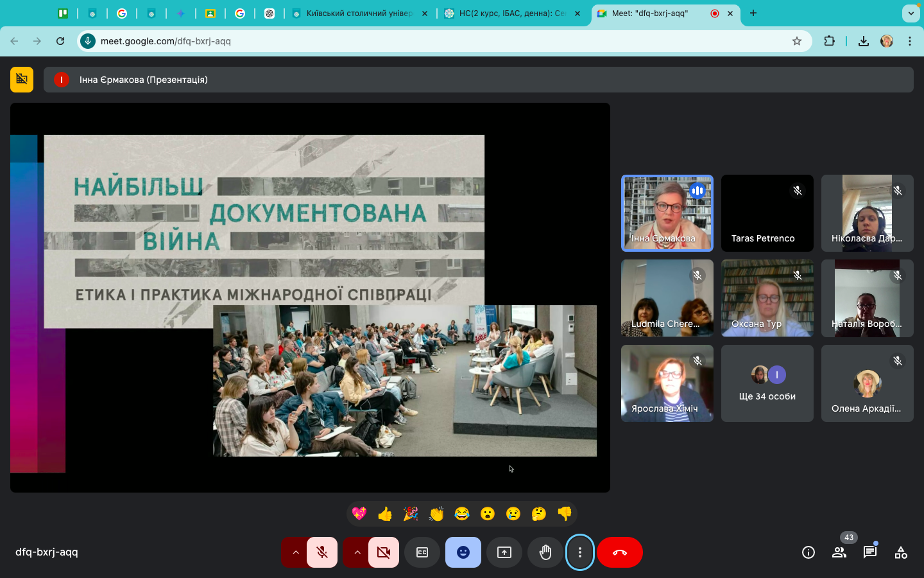
Task: Toggle the muted microphone button
Action: 322,552
